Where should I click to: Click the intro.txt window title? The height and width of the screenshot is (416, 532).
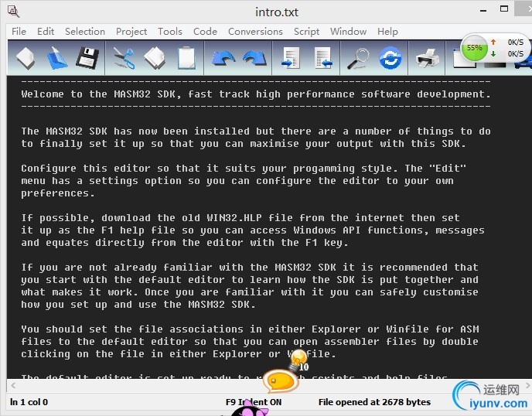pos(277,12)
